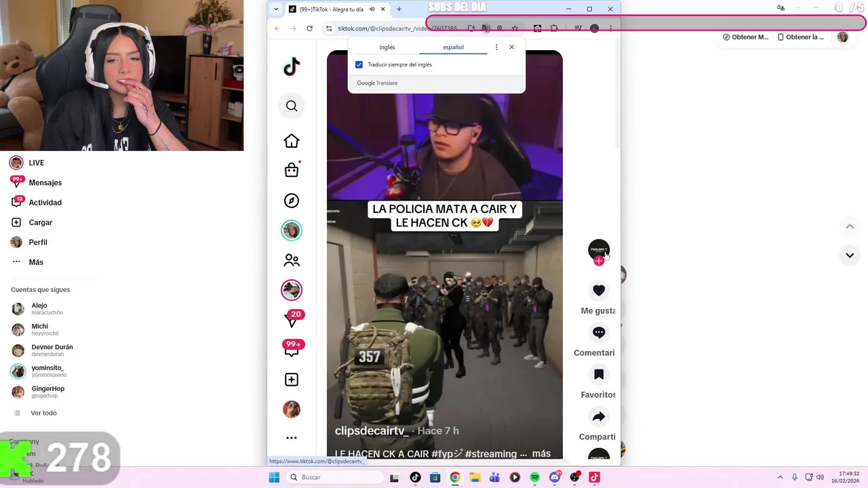Click the clipsdecairtv_ username on the video
868x488 pixels.
372,430
